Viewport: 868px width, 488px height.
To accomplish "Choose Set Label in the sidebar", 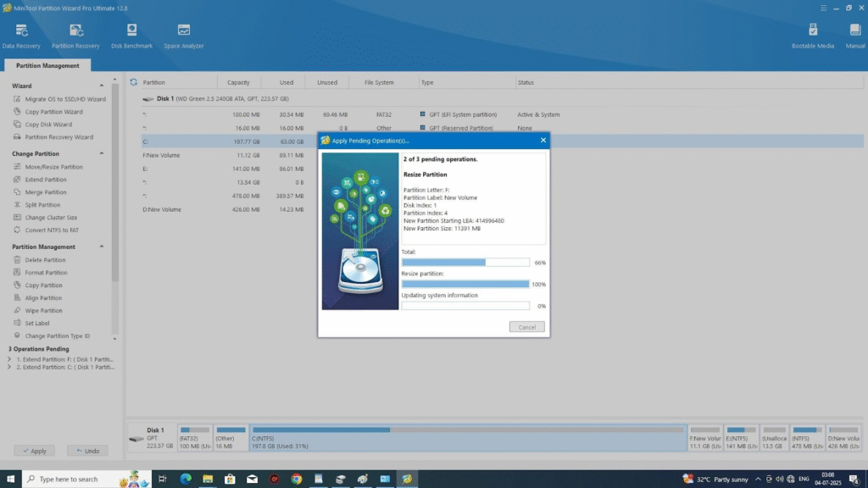I will [x=31, y=323].
